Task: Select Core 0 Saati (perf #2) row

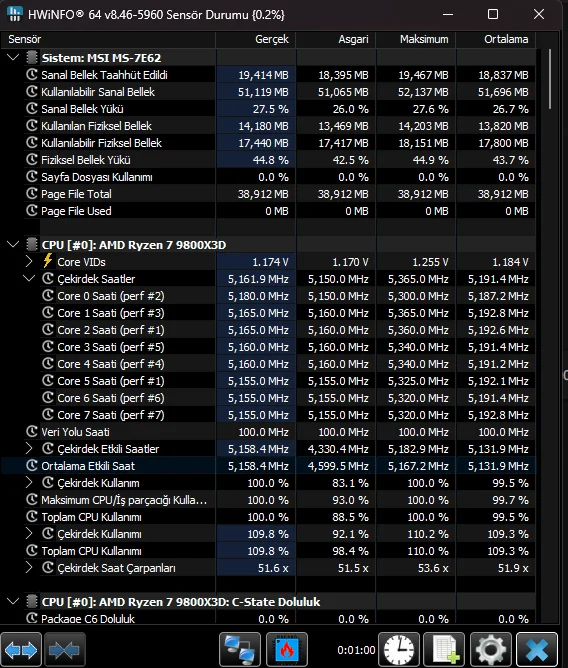Action: 268,296
